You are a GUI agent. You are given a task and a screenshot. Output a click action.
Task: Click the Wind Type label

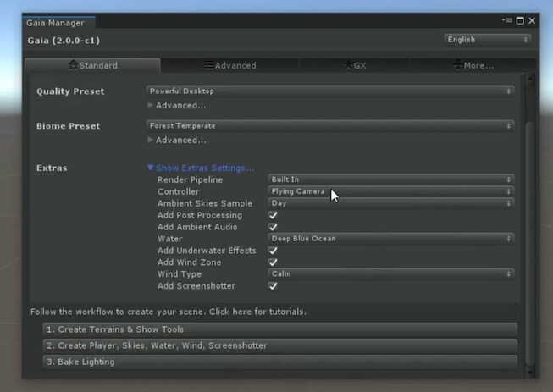tap(180, 274)
